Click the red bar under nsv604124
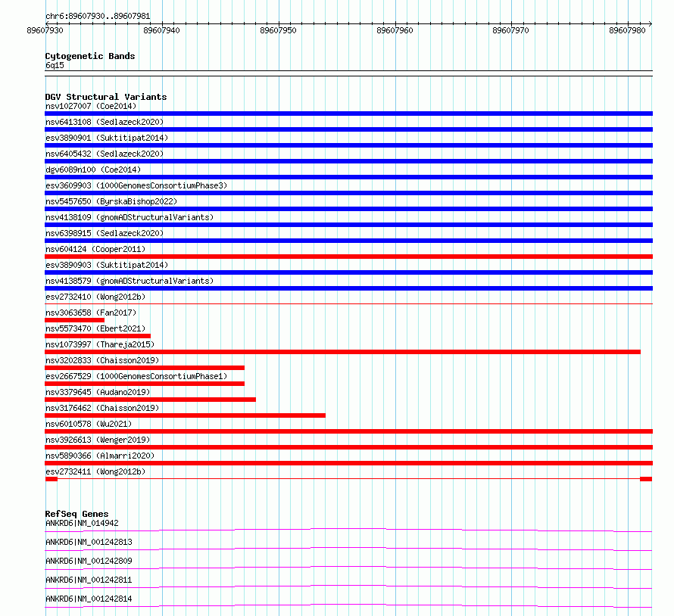Viewport: 674px width, 616px height. click(x=348, y=257)
